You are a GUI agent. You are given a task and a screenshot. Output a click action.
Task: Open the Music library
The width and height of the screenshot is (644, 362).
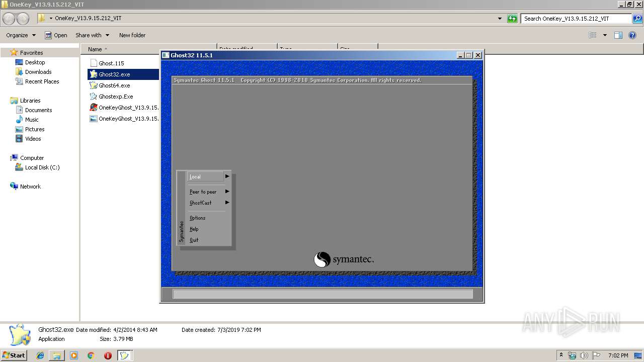[x=32, y=120]
